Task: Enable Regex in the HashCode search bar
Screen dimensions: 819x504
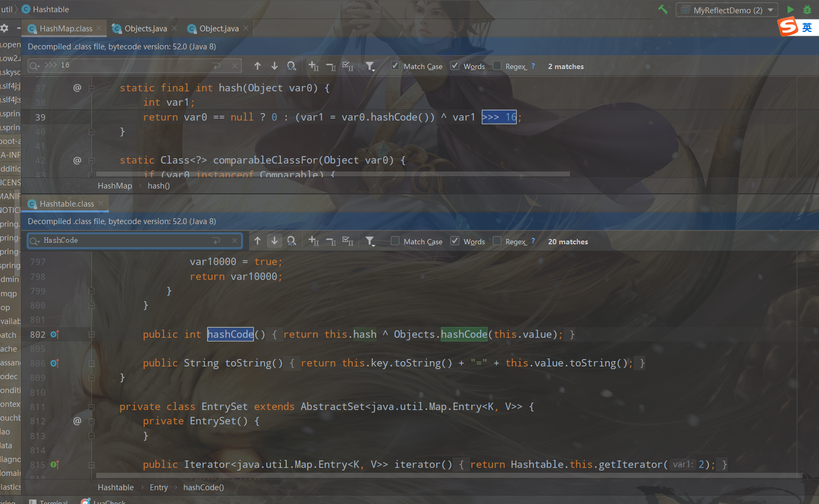Action: (x=497, y=241)
